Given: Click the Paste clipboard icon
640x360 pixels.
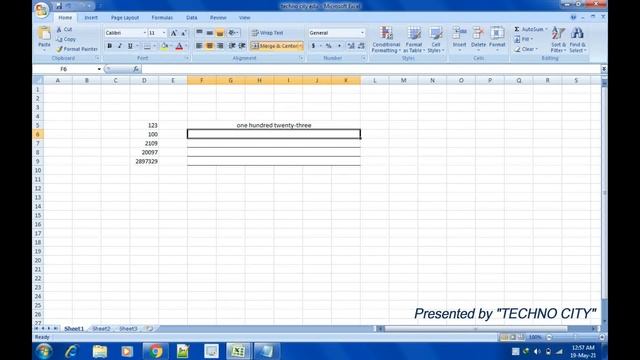Looking at the screenshot, I should pyautogui.click(x=44, y=33).
